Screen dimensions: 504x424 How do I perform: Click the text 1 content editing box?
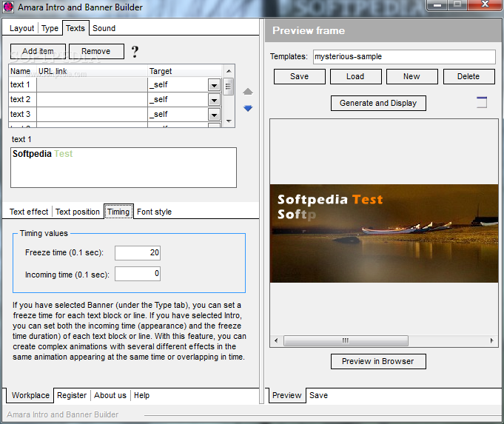(124, 167)
